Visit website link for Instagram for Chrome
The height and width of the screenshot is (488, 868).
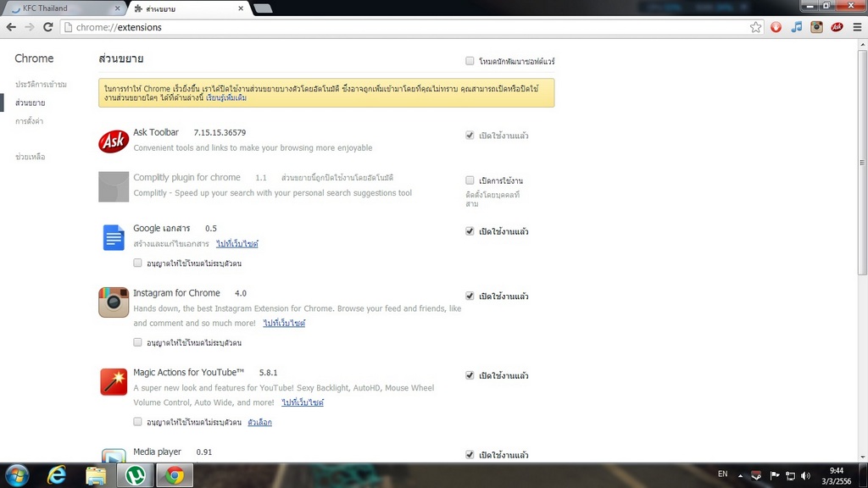pyautogui.click(x=284, y=323)
